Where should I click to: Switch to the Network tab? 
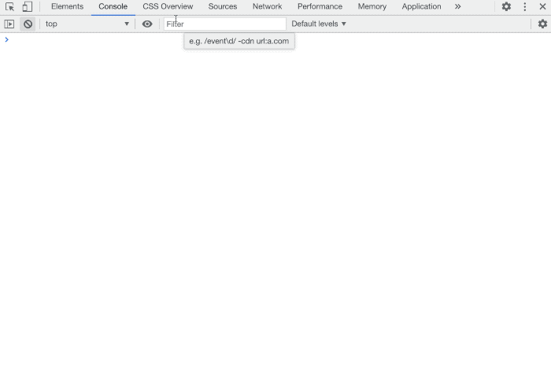click(267, 6)
